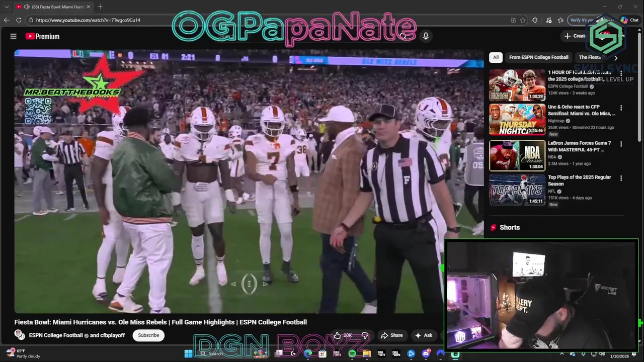This screenshot has height=362, width=644.
Task: Select From ESPN College Football chip
Action: pos(538,57)
